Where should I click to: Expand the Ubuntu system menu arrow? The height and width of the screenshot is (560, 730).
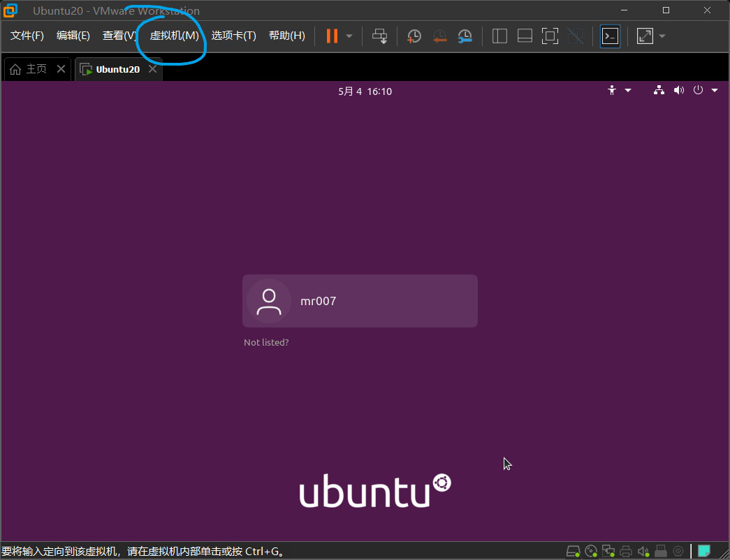point(715,90)
